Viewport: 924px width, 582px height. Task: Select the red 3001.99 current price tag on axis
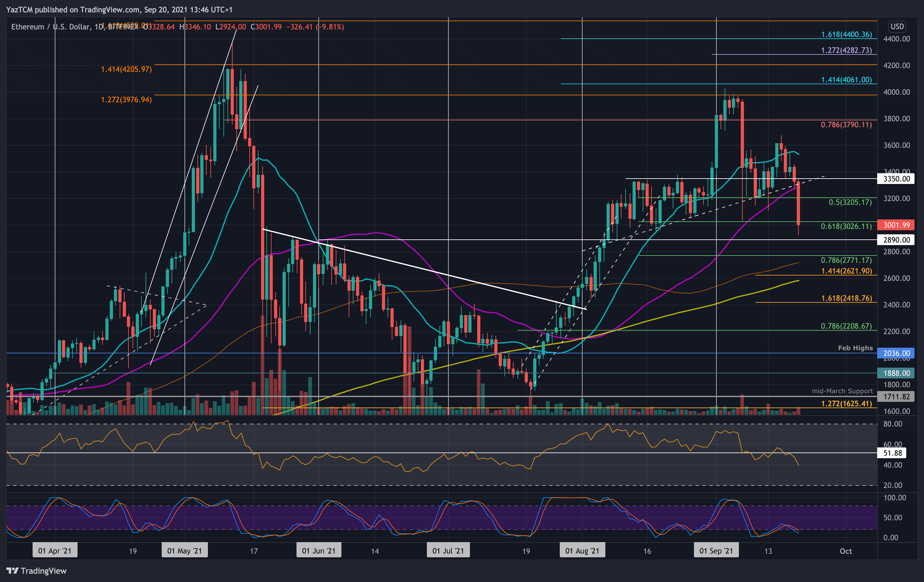896,225
